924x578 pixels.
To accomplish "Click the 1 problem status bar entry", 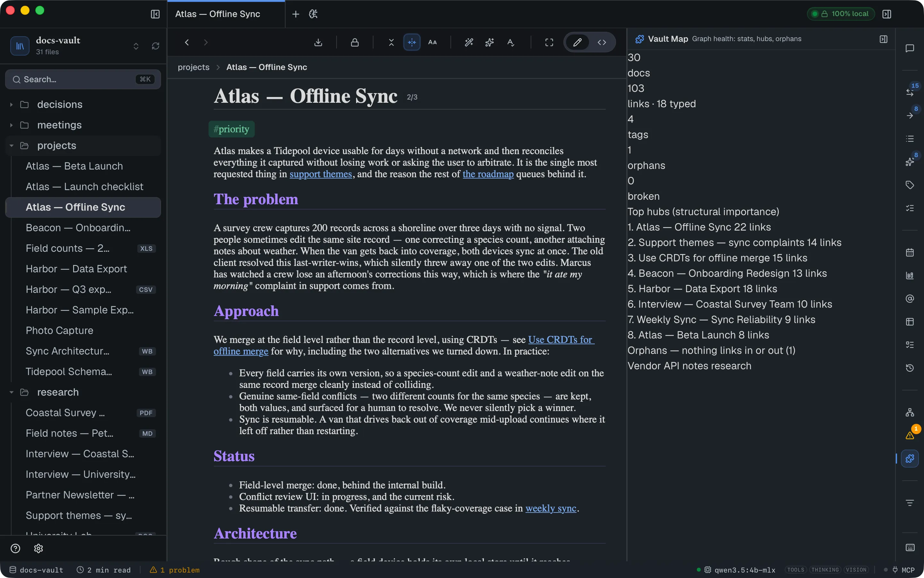I will click(175, 570).
